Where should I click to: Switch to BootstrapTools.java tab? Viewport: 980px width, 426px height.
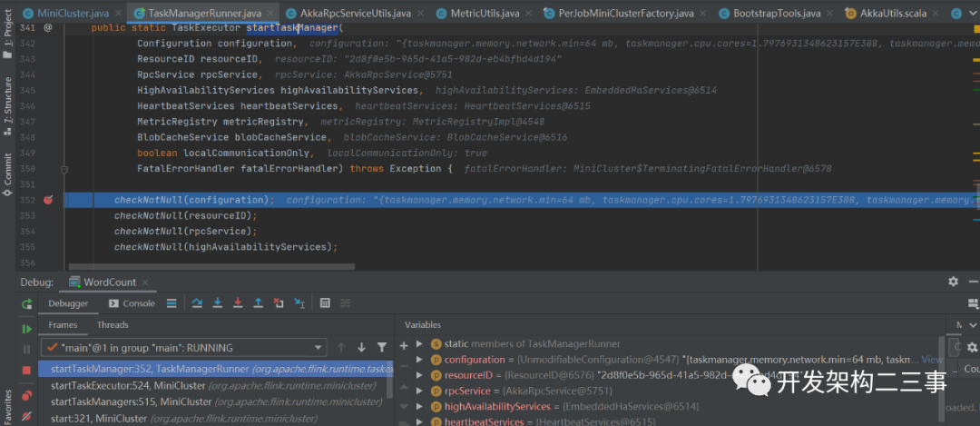point(777,13)
